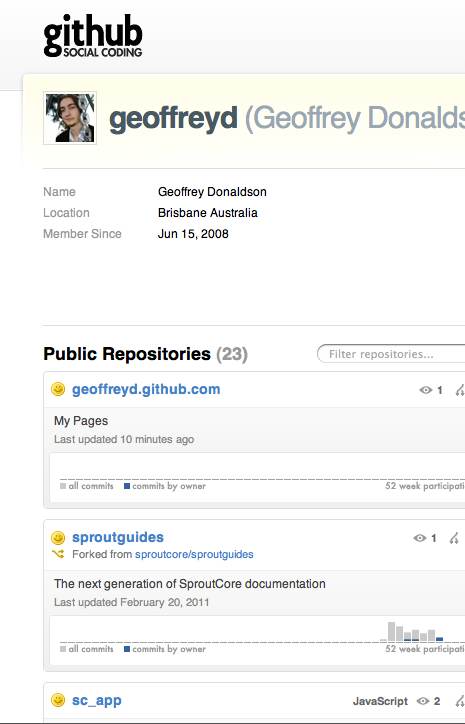
Task: Open the sproutguides repository link
Action: pos(118,537)
